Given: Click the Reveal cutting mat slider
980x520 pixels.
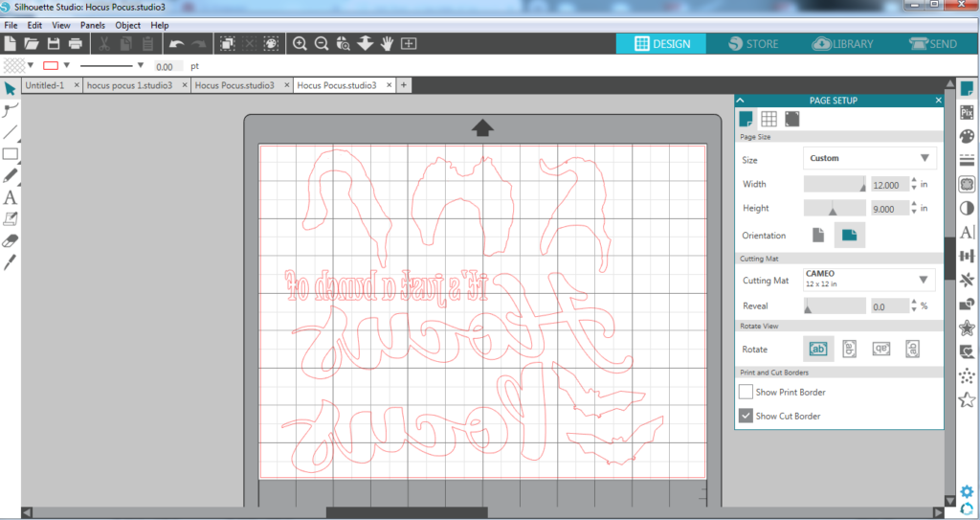Looking at the screenshot, I should tap(835, 306).
